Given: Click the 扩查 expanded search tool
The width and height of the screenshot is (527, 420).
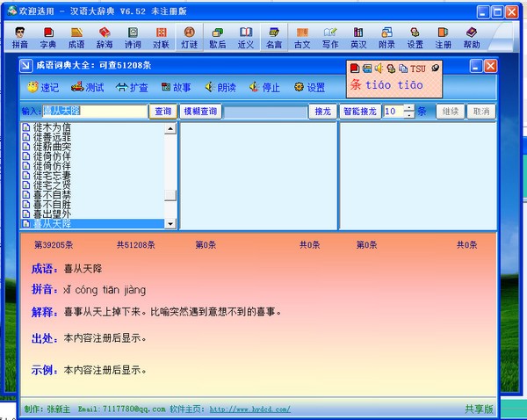Looking at the screenshot, I should [132, 88].
